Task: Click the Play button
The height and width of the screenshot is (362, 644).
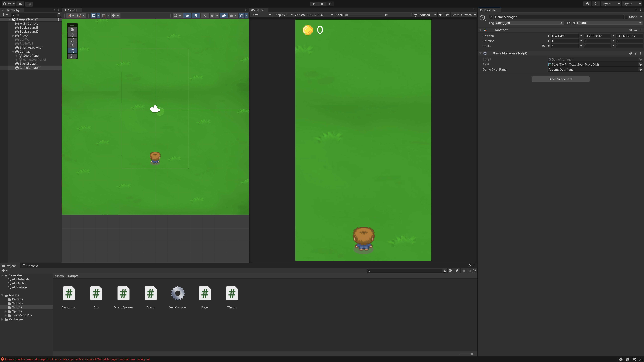Action: tap(314, 4)
